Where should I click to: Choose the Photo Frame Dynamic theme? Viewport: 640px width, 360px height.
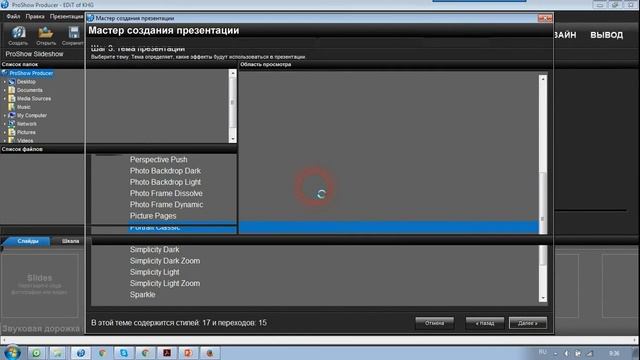(x=166, y=204)
